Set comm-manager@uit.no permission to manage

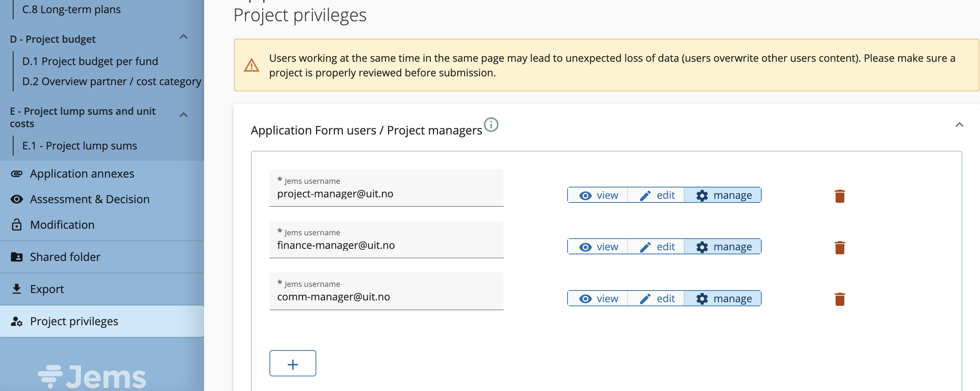723,299
